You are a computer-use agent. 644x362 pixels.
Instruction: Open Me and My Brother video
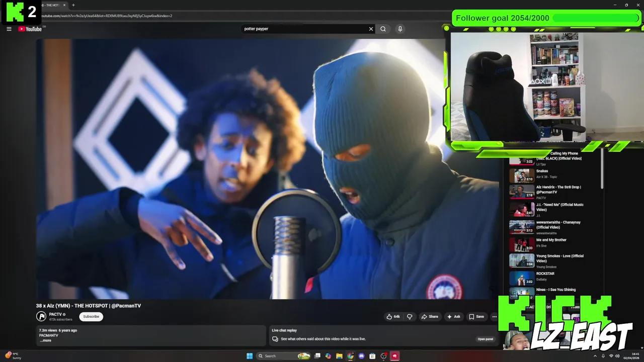551,240
